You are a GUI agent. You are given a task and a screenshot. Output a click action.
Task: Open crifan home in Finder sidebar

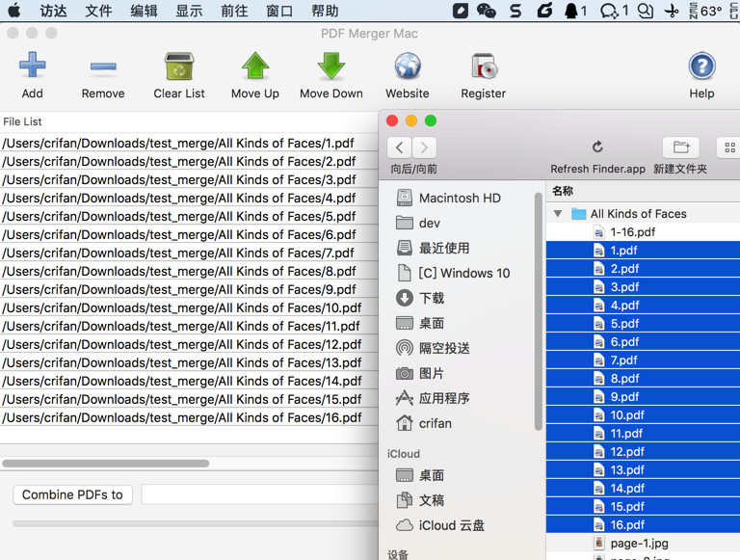(423, 423)
